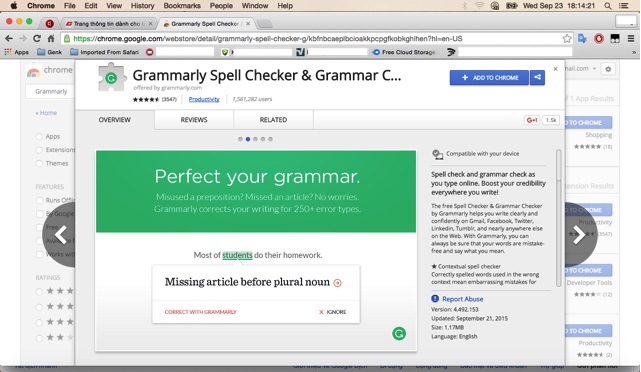Go to the Home link in sidebar

pyautogui.click(x=46, y=113)
